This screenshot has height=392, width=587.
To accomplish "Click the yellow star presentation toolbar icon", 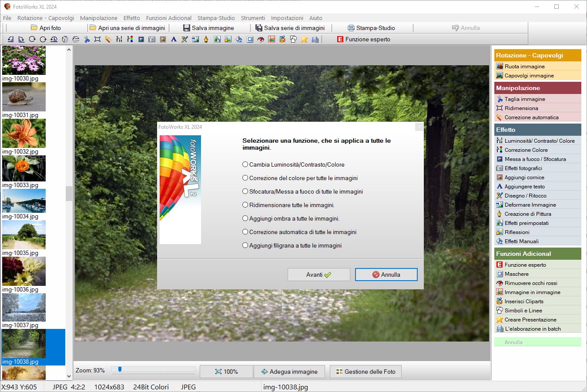I will [304, 39].
